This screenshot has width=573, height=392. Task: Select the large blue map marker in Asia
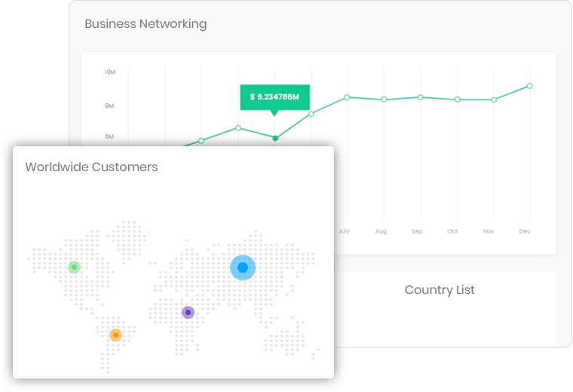(243, 268)
